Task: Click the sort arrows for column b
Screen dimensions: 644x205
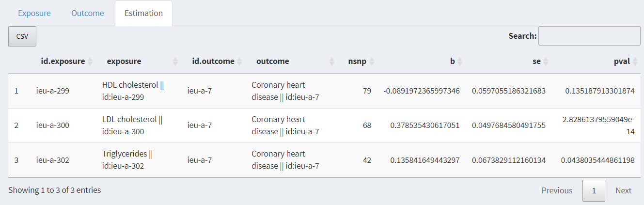Action: tap(460, 62)
